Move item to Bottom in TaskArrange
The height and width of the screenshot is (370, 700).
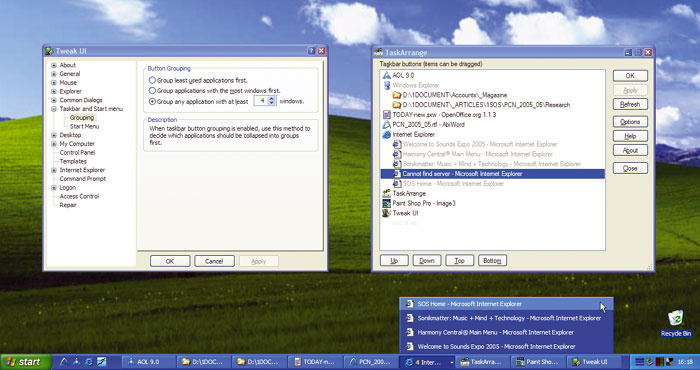click(x=492, y=261)
